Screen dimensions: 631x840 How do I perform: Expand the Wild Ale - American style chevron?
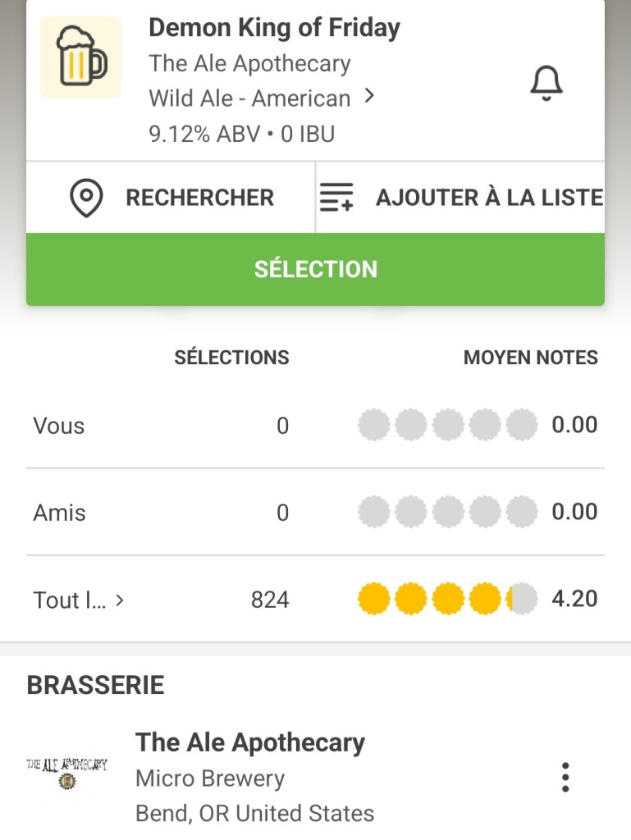coord(369,97)
